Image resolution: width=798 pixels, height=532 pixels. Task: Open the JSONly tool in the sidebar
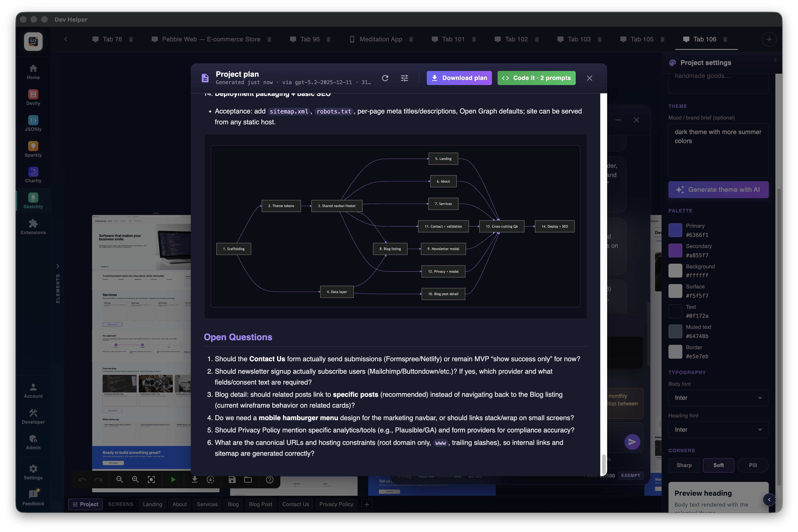point(33,123)
